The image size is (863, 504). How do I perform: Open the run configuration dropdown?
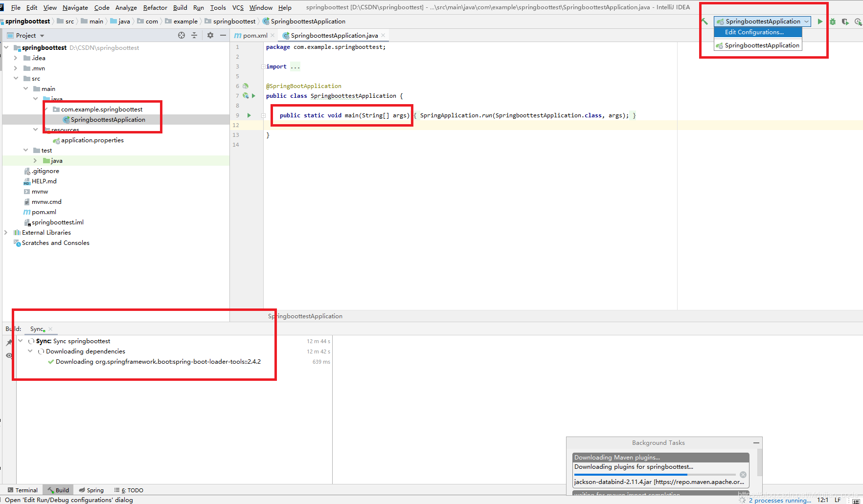tap(762, 22)
